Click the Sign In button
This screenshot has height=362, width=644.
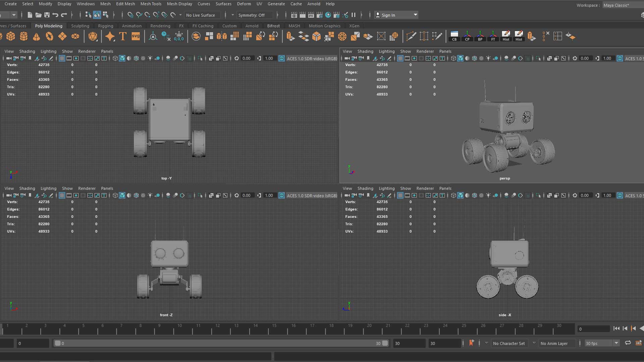(388, 15)
